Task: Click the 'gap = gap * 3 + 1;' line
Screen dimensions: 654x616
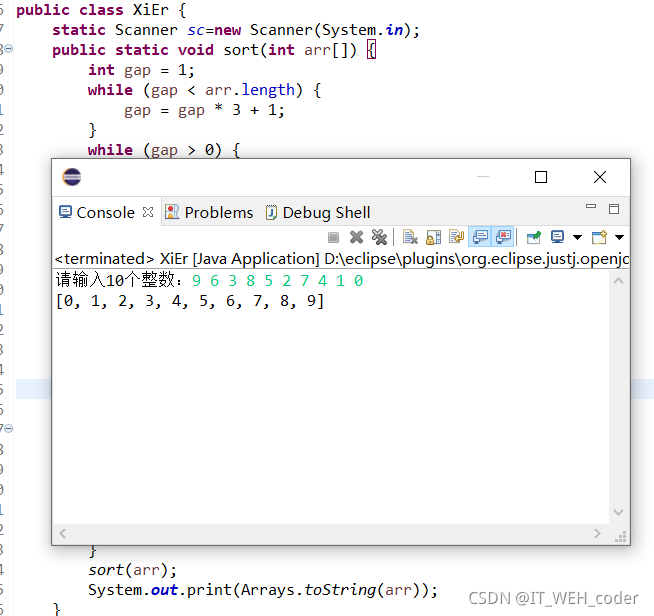Action: [x=204, y=111]
